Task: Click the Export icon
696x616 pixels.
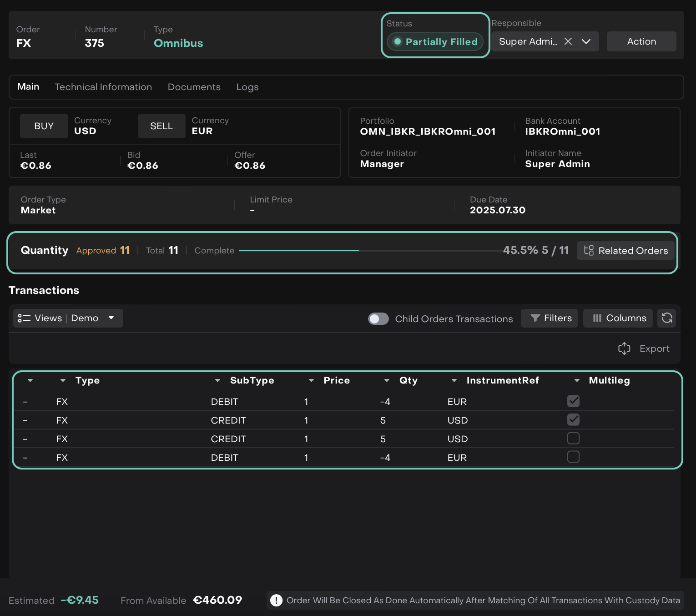Action: 624,348
